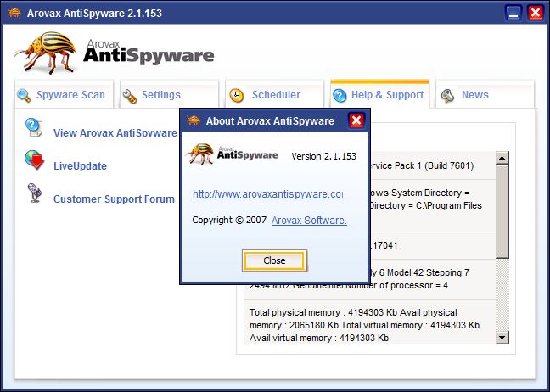Viewport: 550px width, 392px height.
Task: Click the question mark icon on Help tab
Action: pyautogui.click(x=340, y=95)
